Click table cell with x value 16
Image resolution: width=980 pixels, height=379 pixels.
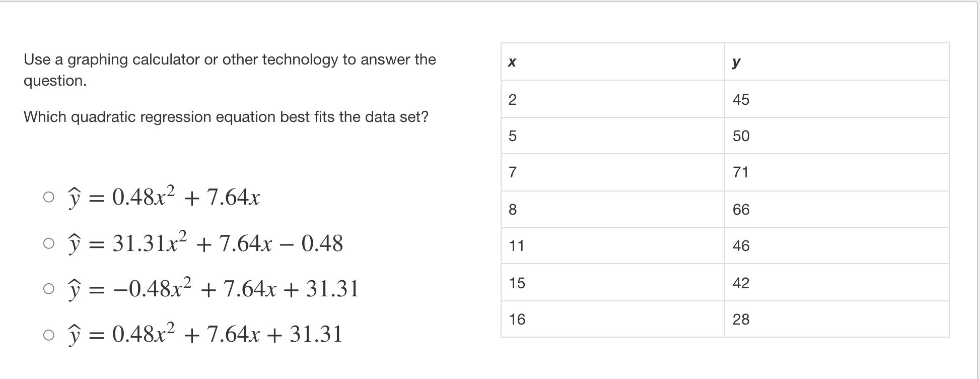[613, 319]
